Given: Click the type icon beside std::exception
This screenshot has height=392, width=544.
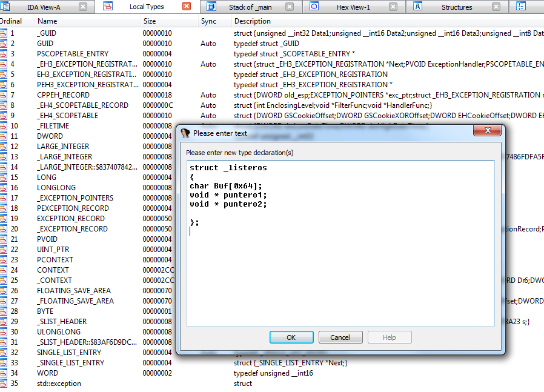Looking at the screenshot, I should 3,384.
